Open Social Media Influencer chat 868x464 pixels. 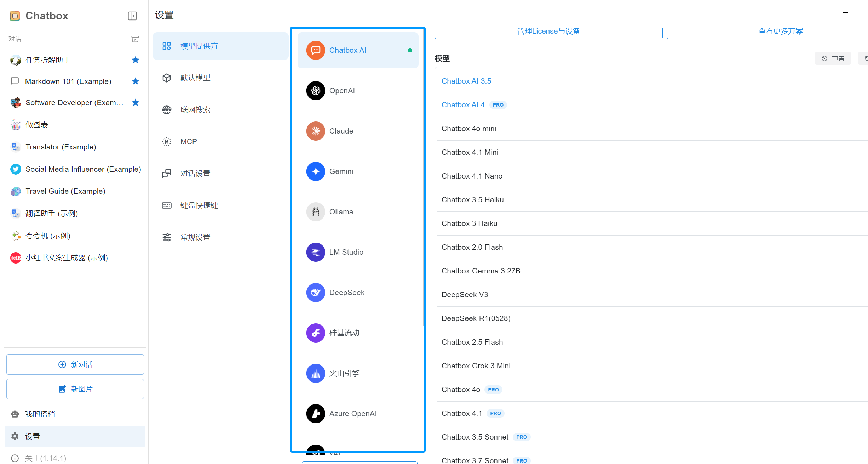tap(75, 169)
